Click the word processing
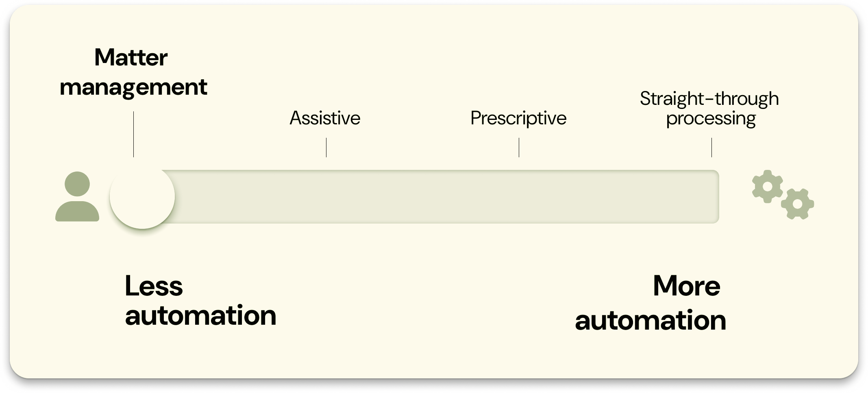868x393 pixels. tap(711, 119)
